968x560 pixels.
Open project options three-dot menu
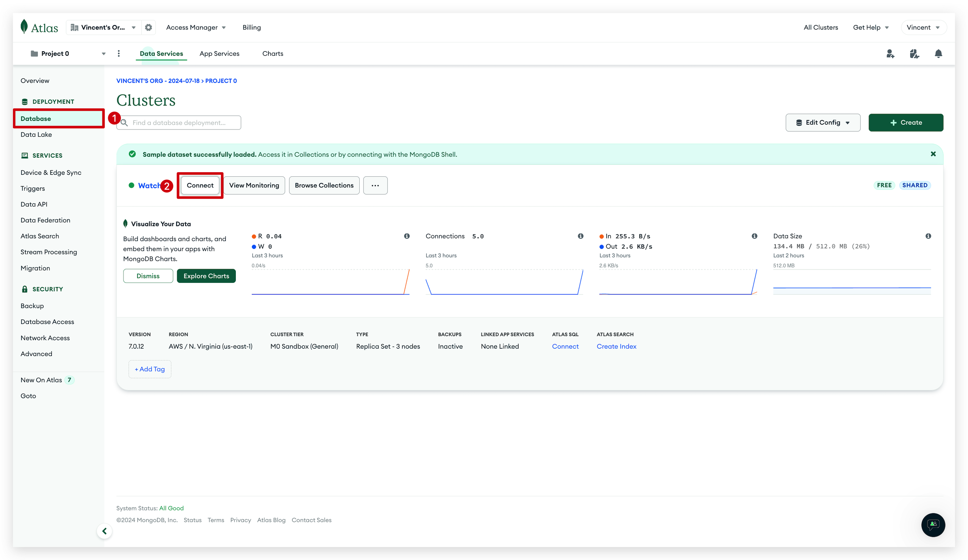pyautogui.click(x=119, y=53)
